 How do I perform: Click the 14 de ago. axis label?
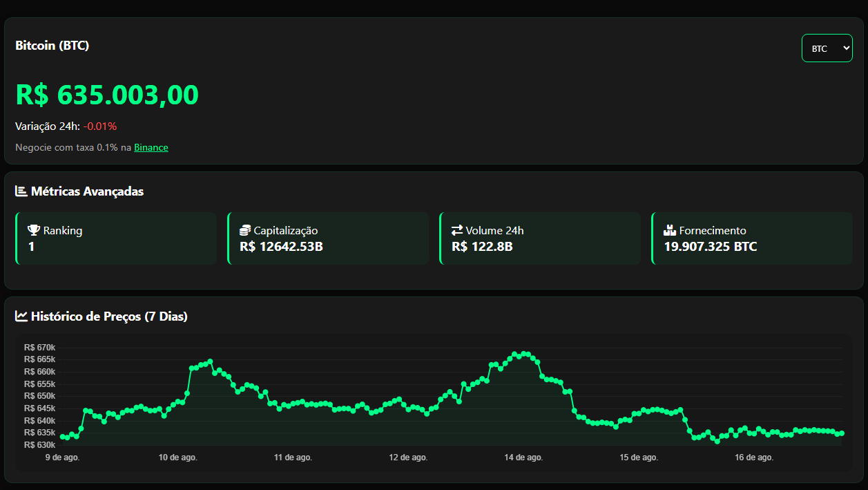523,458
